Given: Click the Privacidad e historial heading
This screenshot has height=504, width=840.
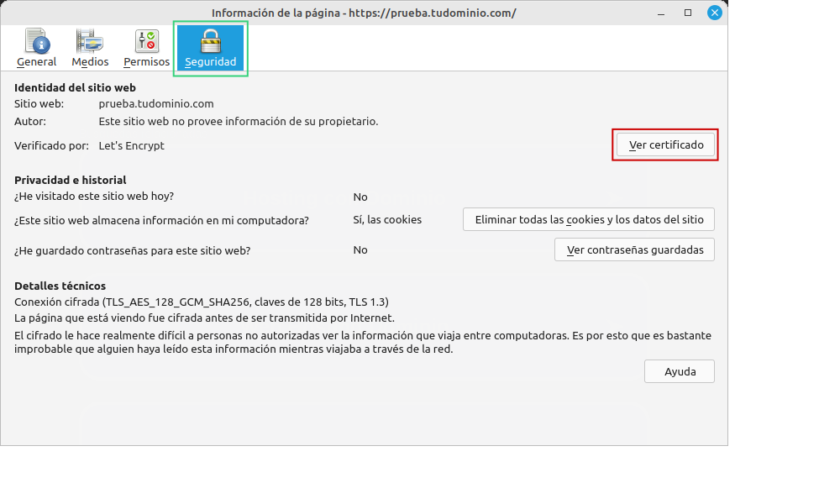Looking at the screenshot, I should (70, 180).
